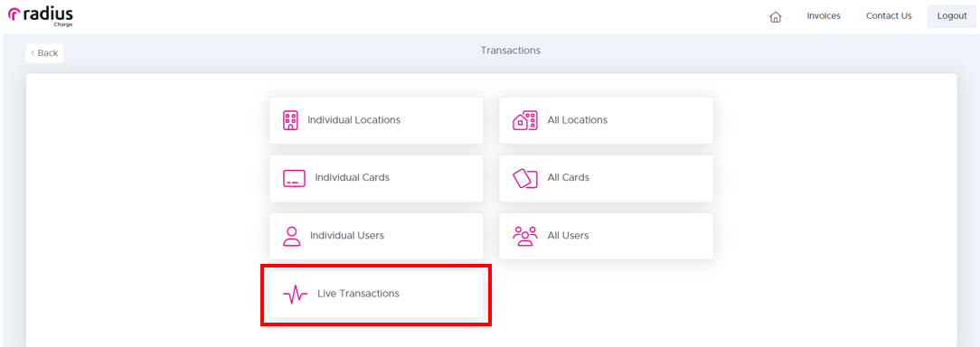Viewport: 980px width, 347px height.
Task: Click the Live Transactions pulse icon
Action: coord(295,294)
